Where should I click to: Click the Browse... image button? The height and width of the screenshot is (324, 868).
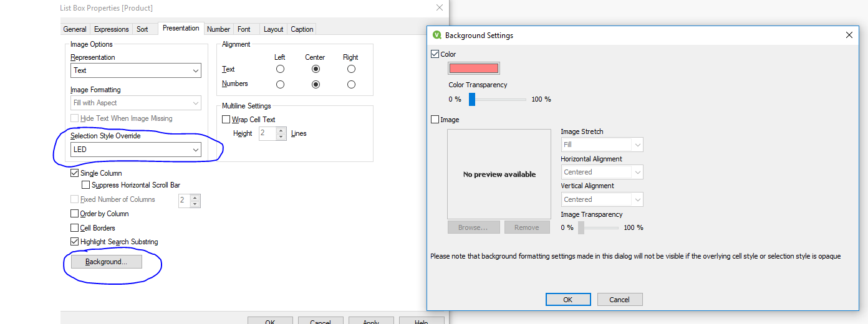coord(473,227)
